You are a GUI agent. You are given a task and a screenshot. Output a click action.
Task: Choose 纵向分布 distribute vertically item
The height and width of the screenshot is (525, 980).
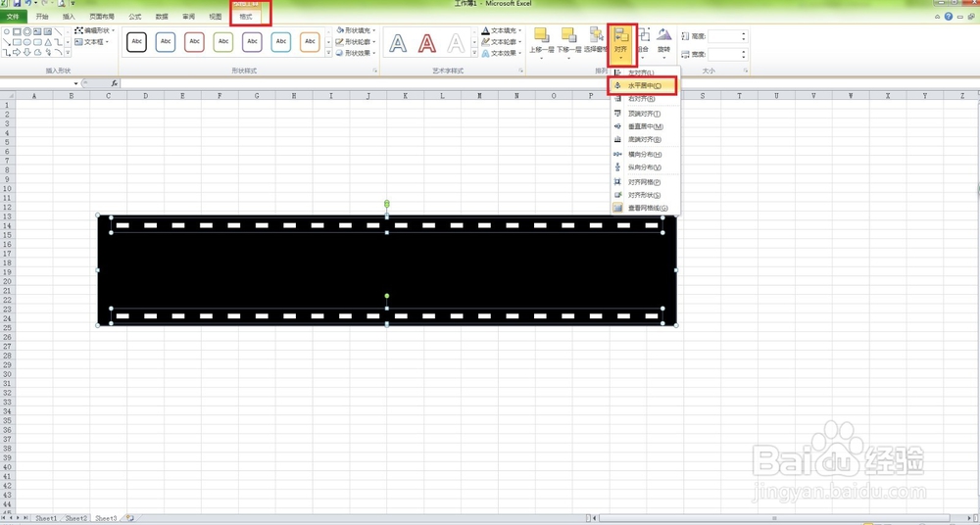pos(645,167)
